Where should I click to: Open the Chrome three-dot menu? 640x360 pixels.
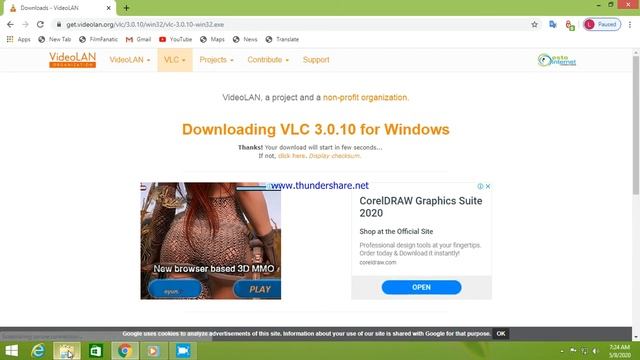[x=630, y=24]
